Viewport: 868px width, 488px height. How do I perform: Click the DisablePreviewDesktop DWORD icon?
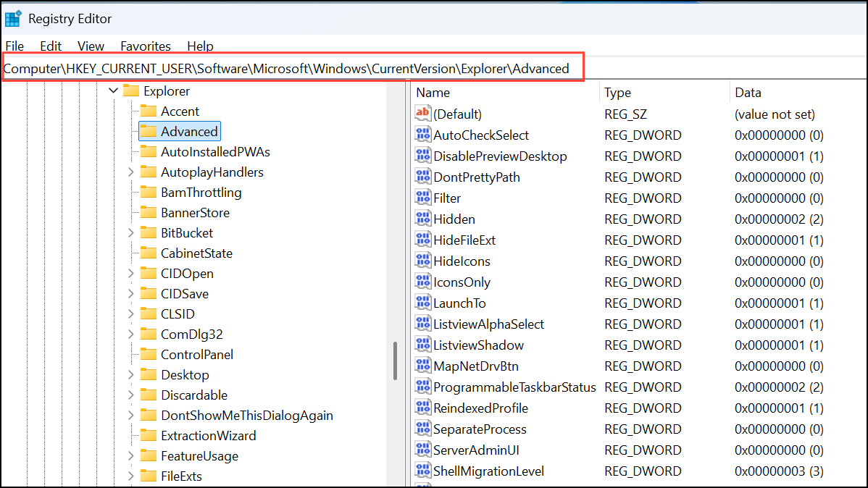pyautogui.click(x=423, y=156)
